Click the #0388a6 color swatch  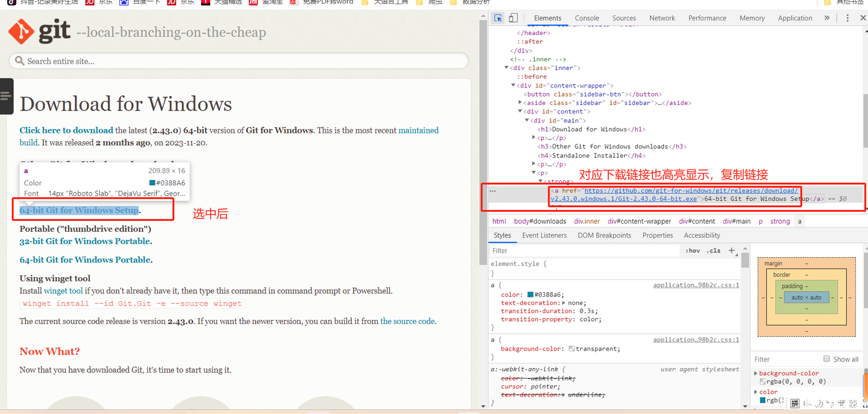click(530, 295)
